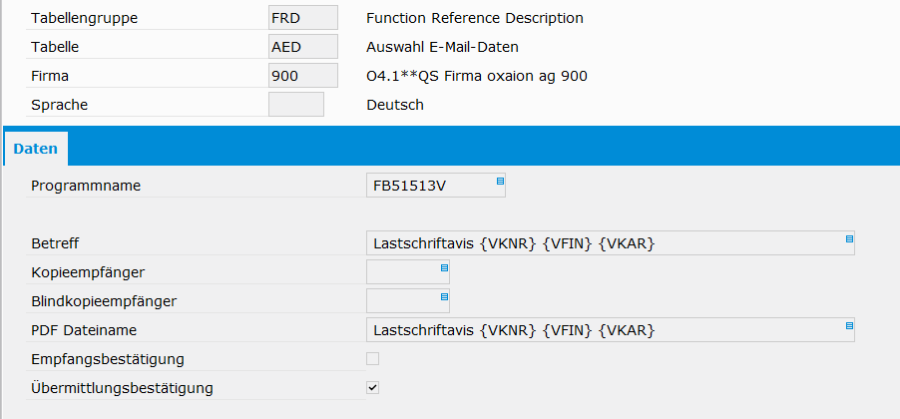Select the Betreff text field
Screen dimensions: 900x419
[x=610, y=243]
